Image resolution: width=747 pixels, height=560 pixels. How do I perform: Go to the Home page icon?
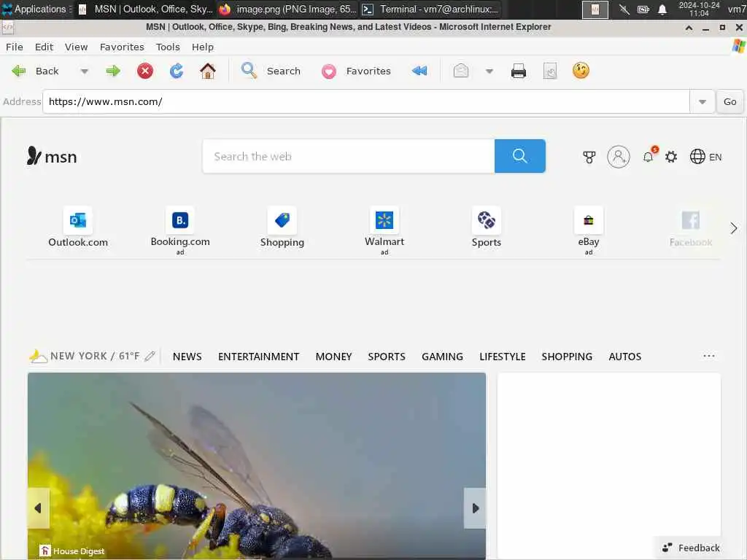208,71
